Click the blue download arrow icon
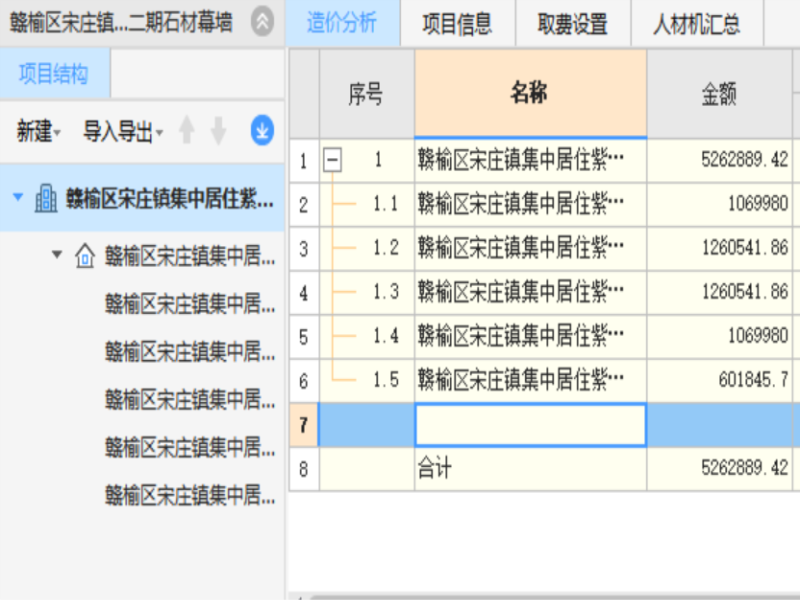 262,131
